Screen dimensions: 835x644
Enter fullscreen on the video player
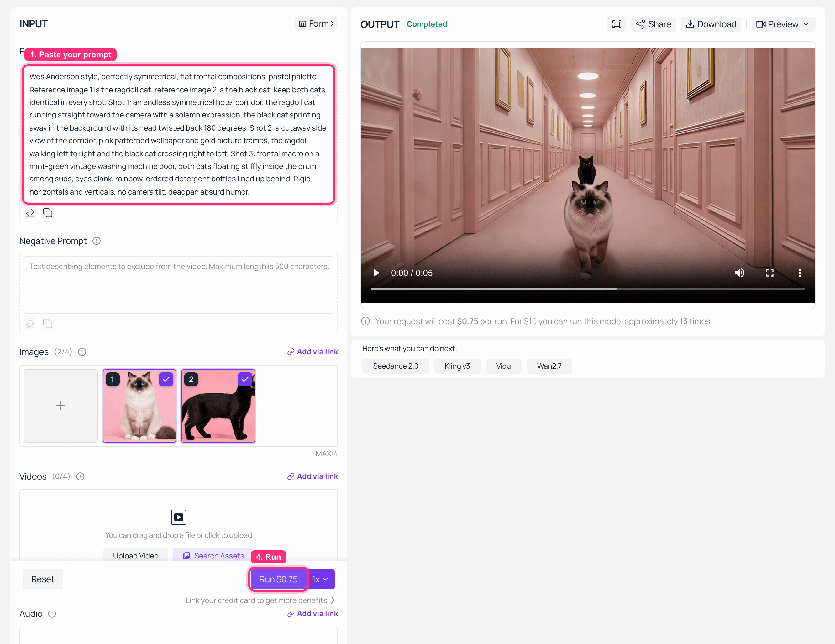pyautogui.click(x=769, y=273)
